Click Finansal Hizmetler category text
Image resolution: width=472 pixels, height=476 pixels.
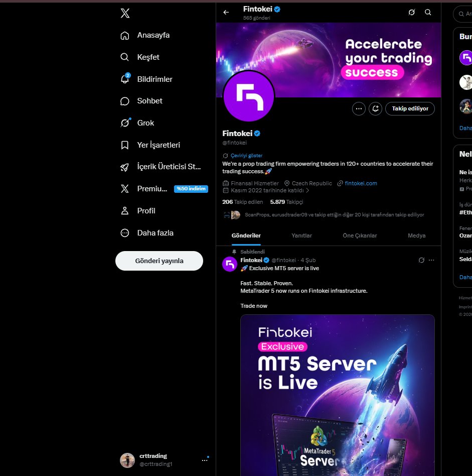click(254, 183)
